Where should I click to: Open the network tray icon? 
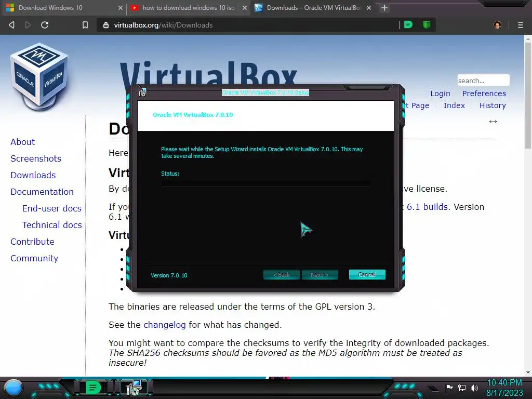tap(462, 388)
